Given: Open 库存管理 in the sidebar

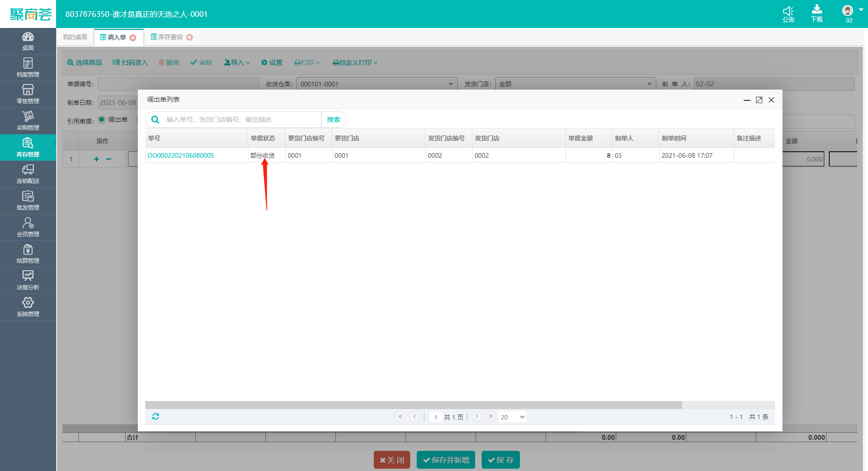Looking at the screenshot, I should 28,148.
